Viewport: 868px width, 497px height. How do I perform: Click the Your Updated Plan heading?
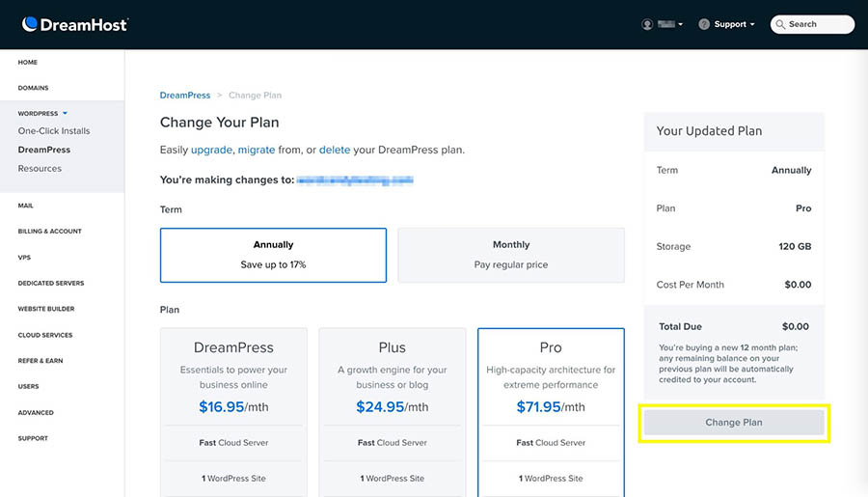[x=709, y=130]
